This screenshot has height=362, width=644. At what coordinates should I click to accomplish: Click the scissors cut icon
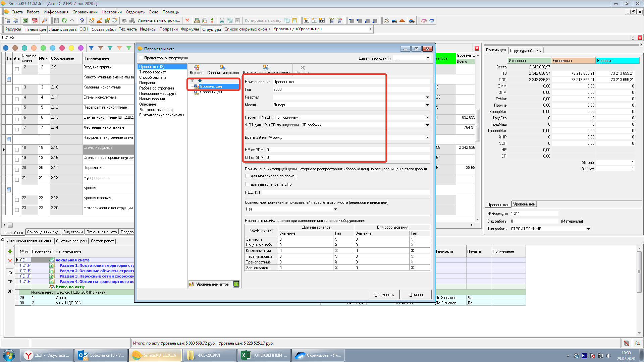[222, 20]
